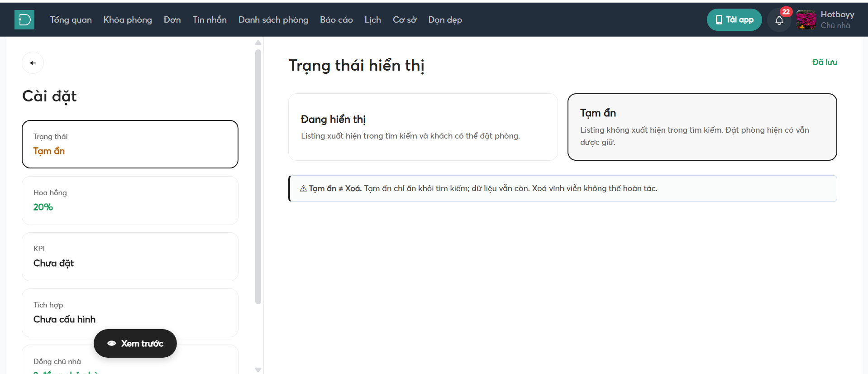Click the green app logo icon
The height and width of the screenshot is (374, 868).
[x=24, y=20]
